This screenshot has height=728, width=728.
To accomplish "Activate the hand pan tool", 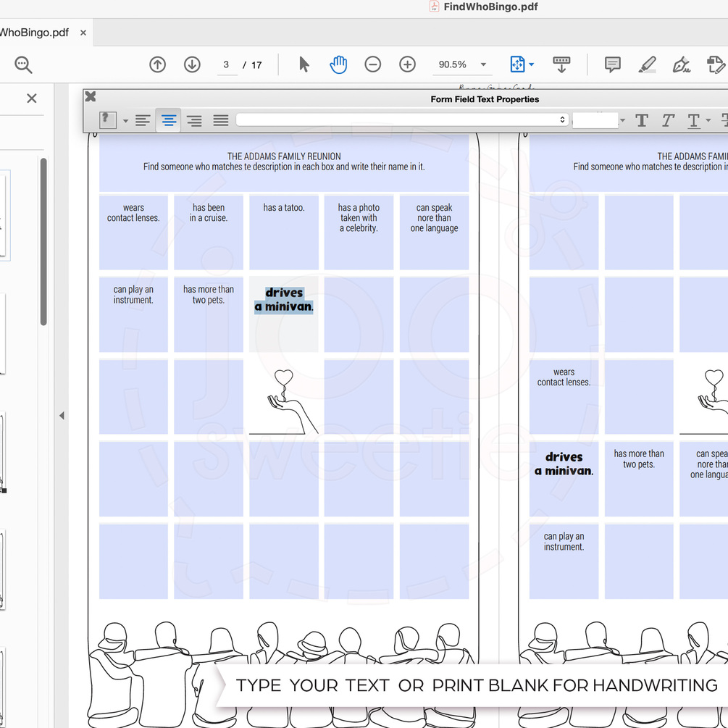I will (338, 64).
